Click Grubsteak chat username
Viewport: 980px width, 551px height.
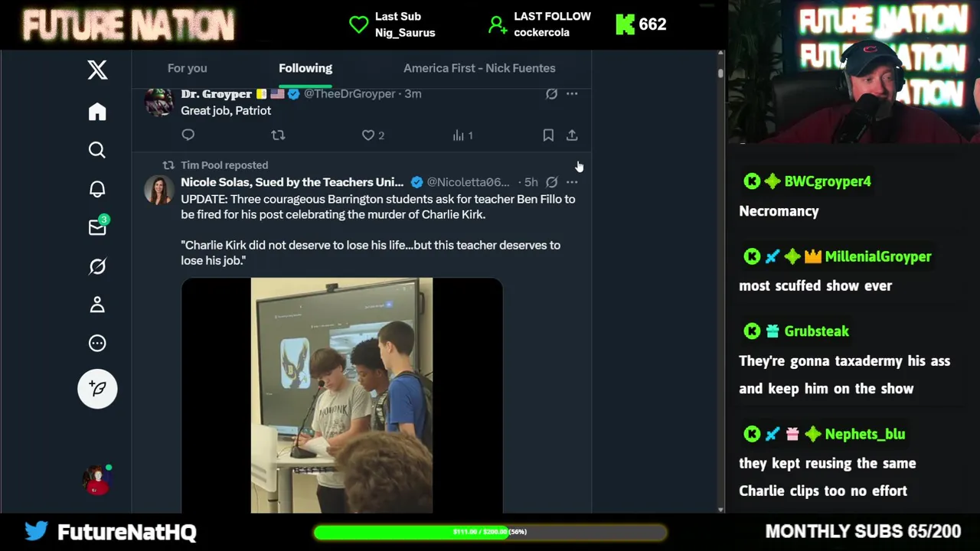tap(816, 331)
